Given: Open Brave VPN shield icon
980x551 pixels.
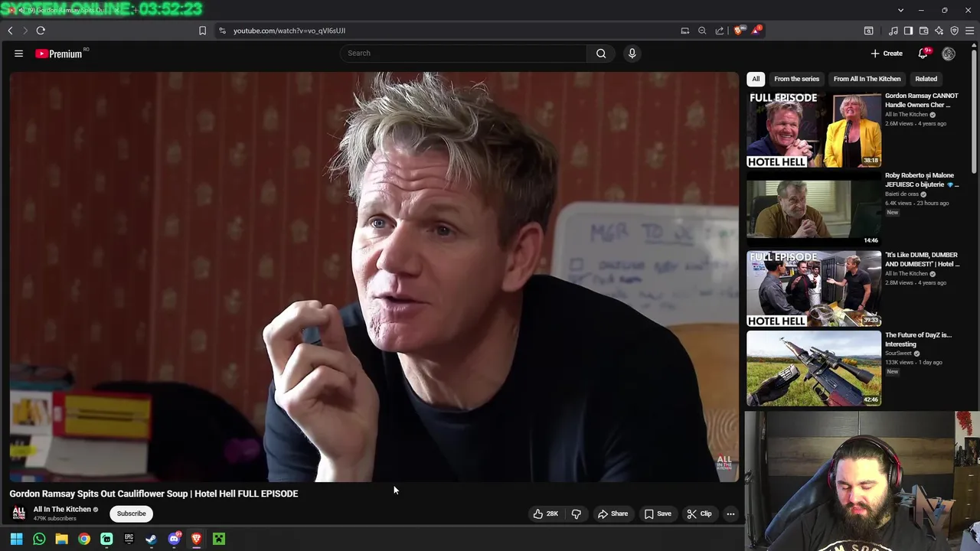Looking at the screenshot, I should (954, 31).
